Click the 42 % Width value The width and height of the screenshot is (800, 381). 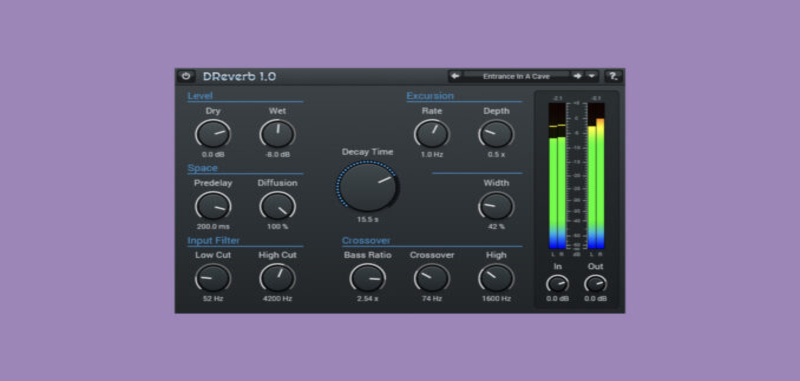coord(496,226)
